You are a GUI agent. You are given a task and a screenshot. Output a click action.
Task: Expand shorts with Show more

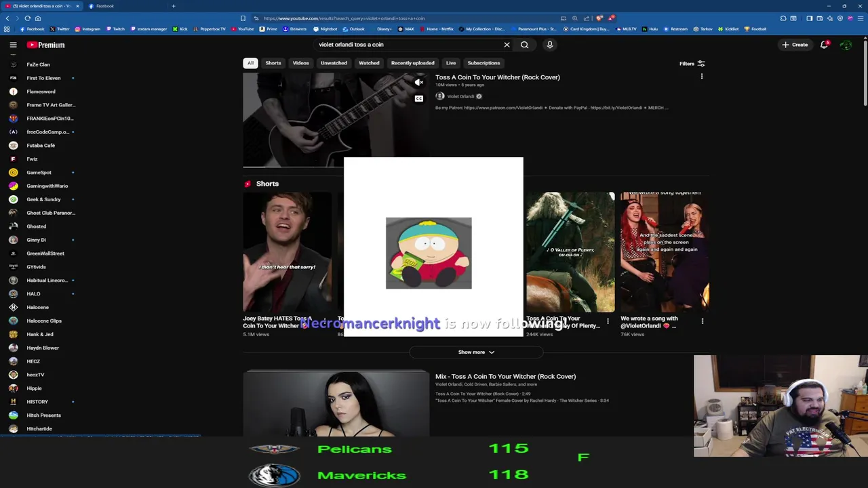coord(476,352)
